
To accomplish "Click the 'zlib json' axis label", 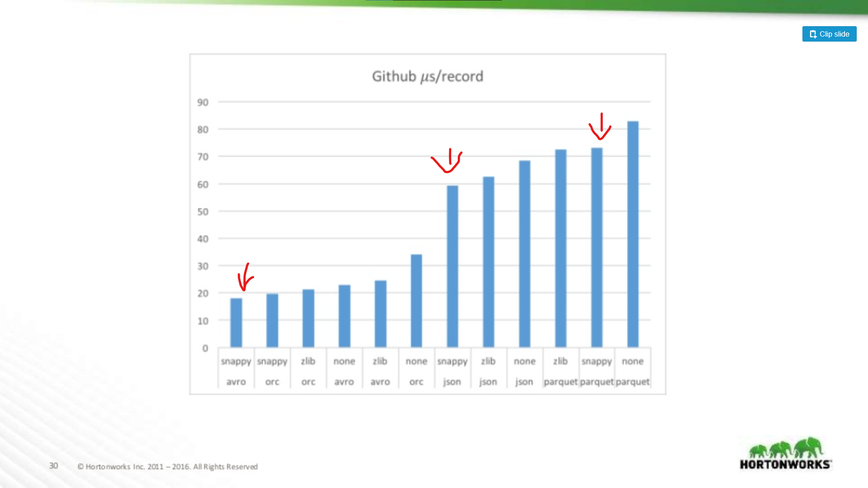I will (488, 371).
